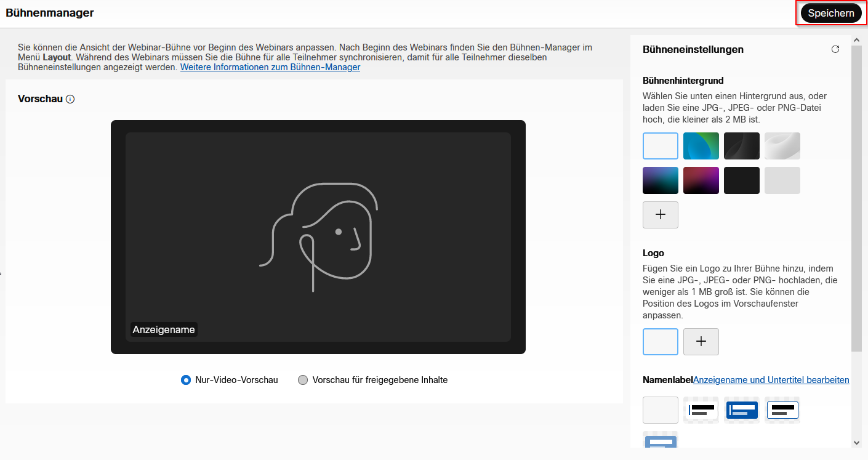
Task: Choose the solid black background
Action: 742,180
